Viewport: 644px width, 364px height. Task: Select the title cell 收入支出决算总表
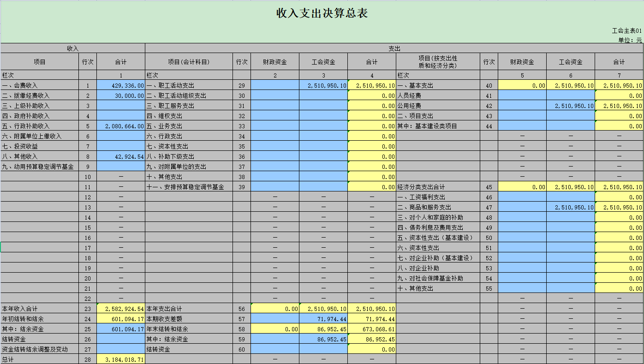[x=322, y=13]
